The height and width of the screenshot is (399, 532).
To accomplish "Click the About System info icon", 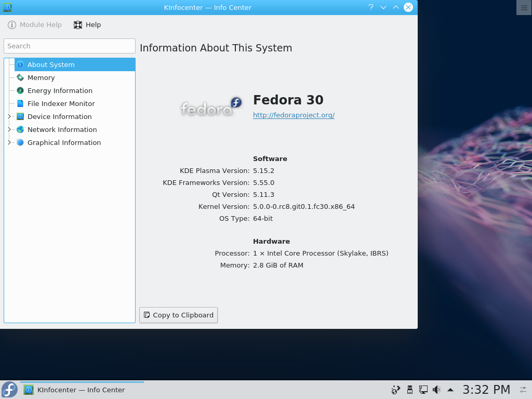I will click(20, 64).
